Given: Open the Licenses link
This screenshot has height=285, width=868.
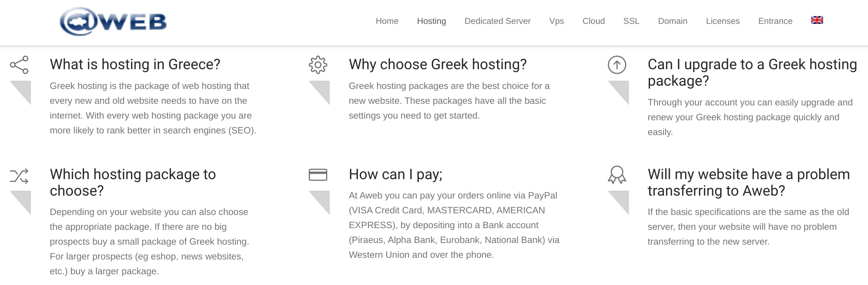Looking at the screenshot, I should pos(723,21).
